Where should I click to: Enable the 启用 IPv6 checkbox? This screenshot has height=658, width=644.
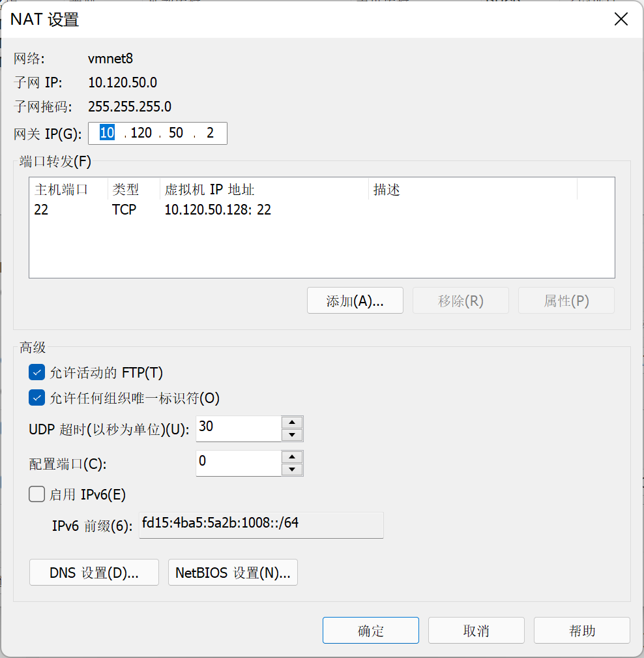pos(37,494)
